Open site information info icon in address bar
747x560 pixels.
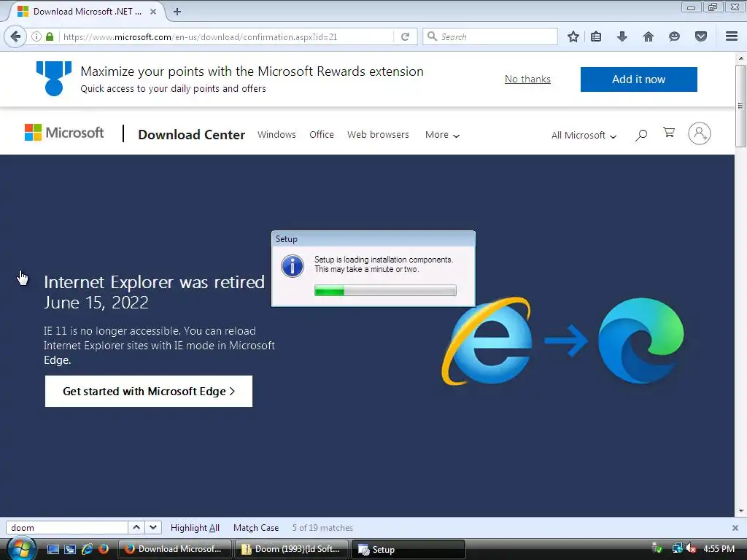click(36, 36)
